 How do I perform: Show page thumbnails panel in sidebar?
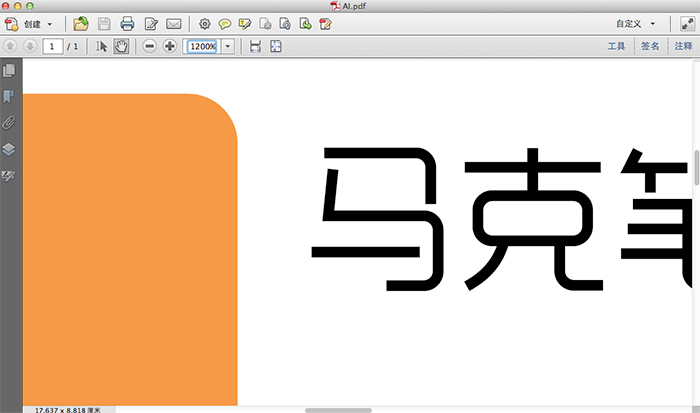(x=9, y=71)
